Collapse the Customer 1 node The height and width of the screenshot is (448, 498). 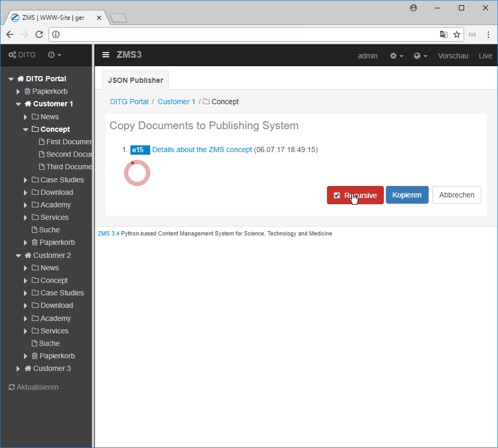click(18, 104)
